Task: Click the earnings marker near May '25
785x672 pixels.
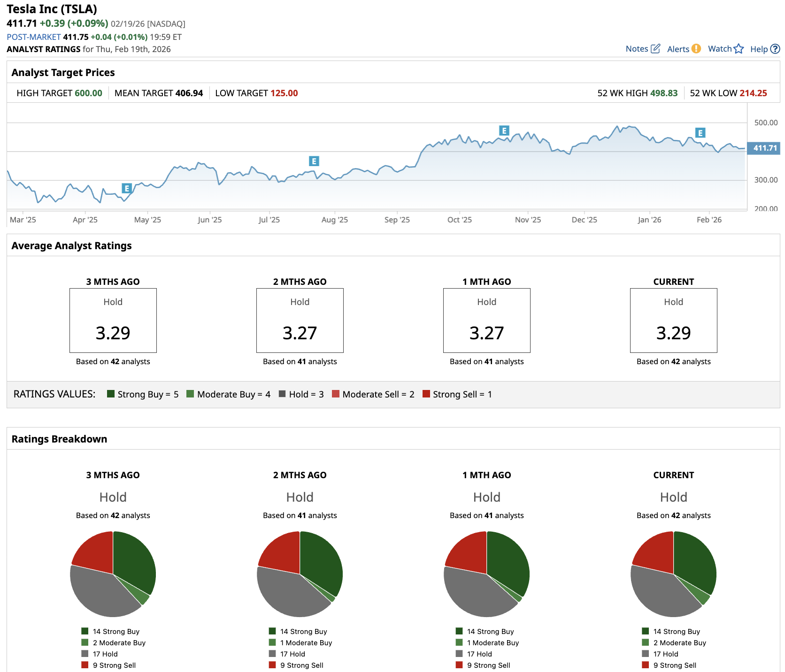Action: (x=126, y=188)
